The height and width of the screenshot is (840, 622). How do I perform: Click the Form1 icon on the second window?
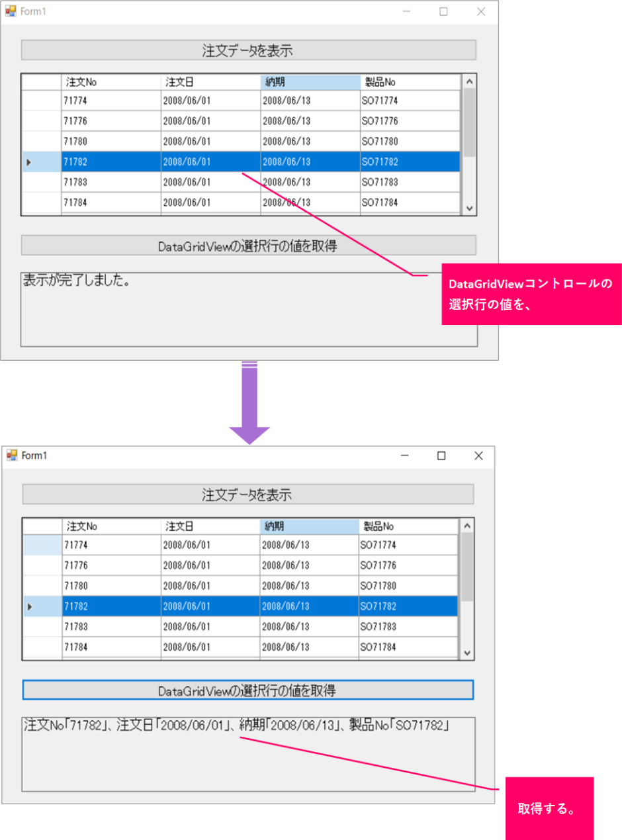point(12,455)
